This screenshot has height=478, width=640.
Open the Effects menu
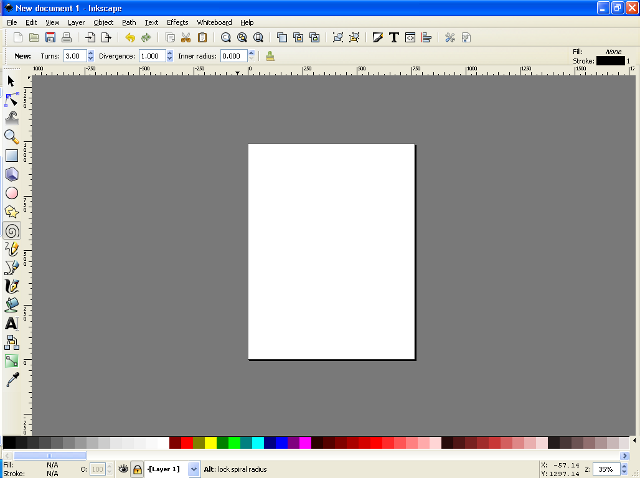pyautogui.click(x=177, y=21)
